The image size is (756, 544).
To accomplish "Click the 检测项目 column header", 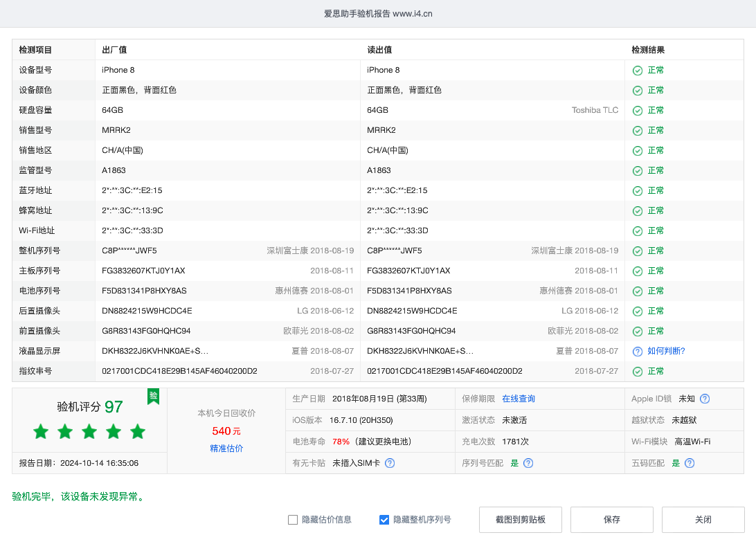I will [x=35, y=50].
